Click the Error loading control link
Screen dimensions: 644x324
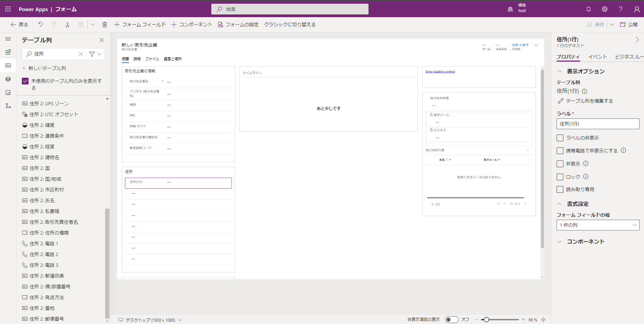(x=440, y=71)
